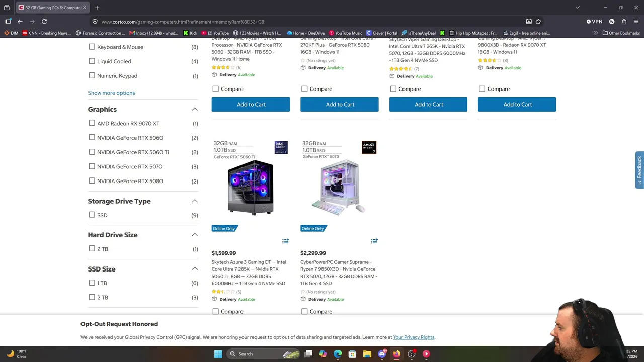Open the Feedback side tab
Viewport: 644px width, 362px height.
pyautogui.click(x=639, y=170)
